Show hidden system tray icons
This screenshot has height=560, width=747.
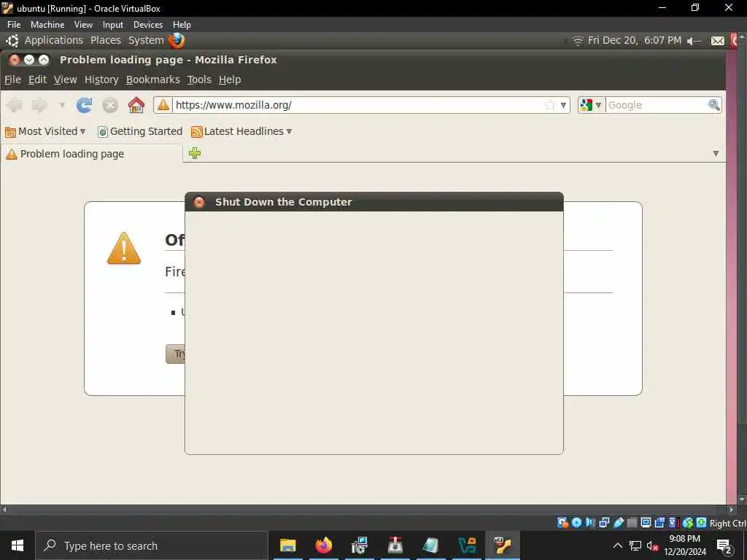(617, 545)
